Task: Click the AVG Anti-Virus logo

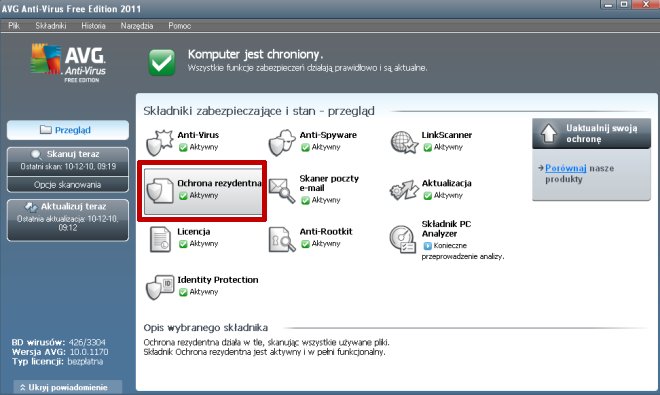Action: click(x=69, y=63)
